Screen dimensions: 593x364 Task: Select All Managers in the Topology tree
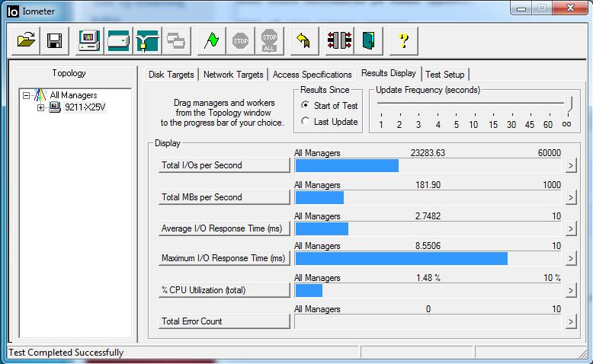coord(73,95)
